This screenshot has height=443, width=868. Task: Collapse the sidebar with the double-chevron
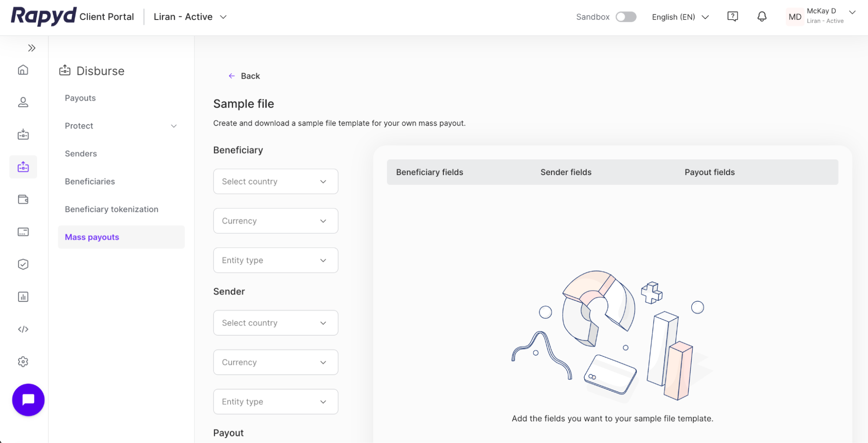coord(32,48)
